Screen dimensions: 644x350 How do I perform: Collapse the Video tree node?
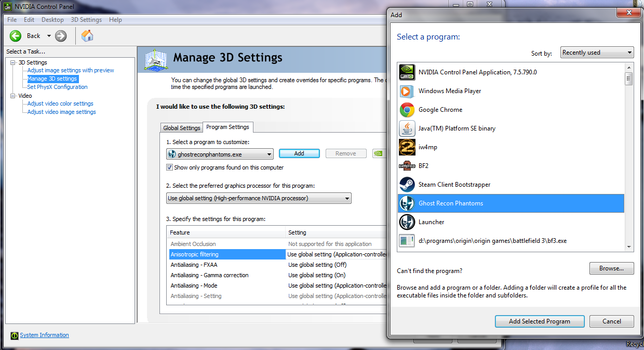(13, 96)
